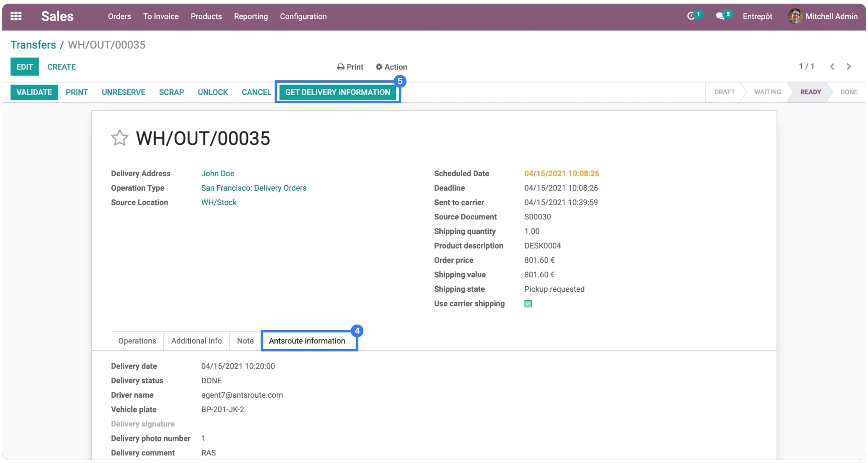The width and height of the screenshot is (868, 463).
Task: Click the DRAFT status stage
Action: 724,92
